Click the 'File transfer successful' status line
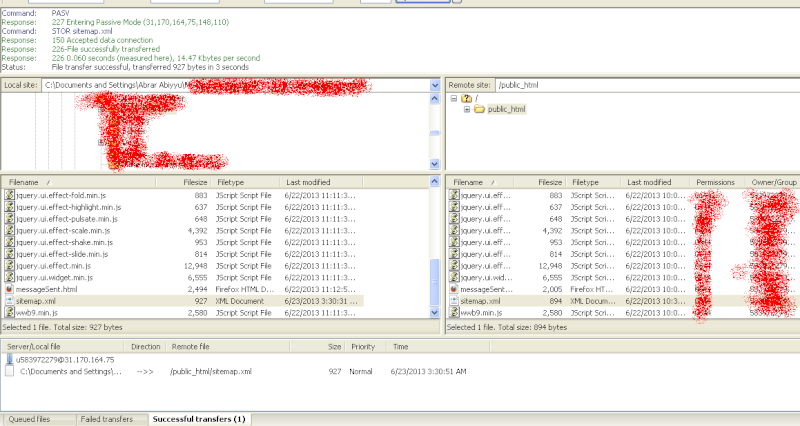 point(151,67)
